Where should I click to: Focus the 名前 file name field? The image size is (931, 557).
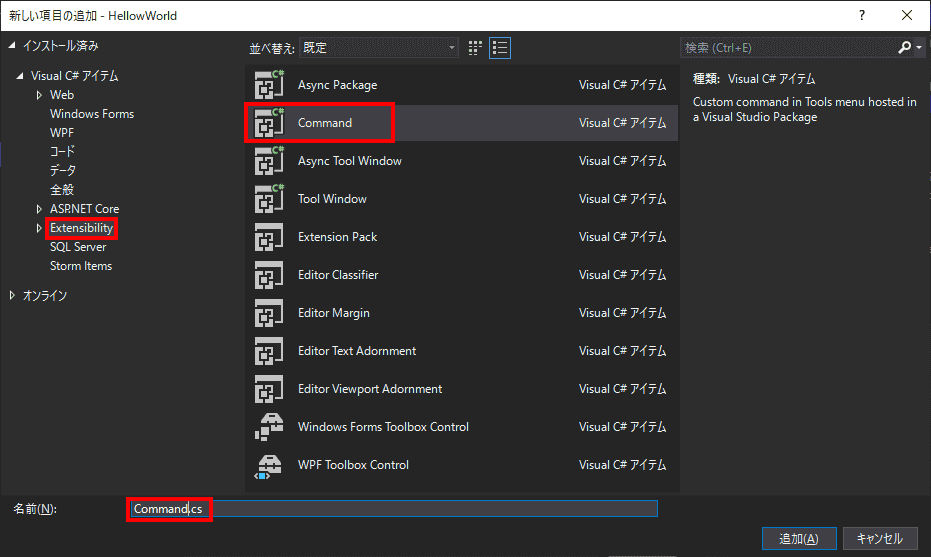coord(394,509)
